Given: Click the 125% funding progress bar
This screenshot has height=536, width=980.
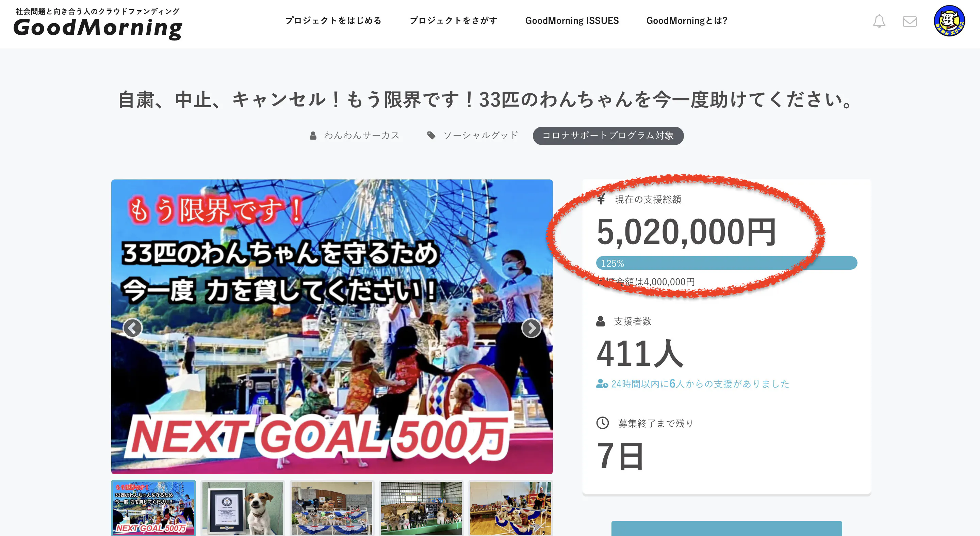Looking at the screenshot, I should 726,263.
